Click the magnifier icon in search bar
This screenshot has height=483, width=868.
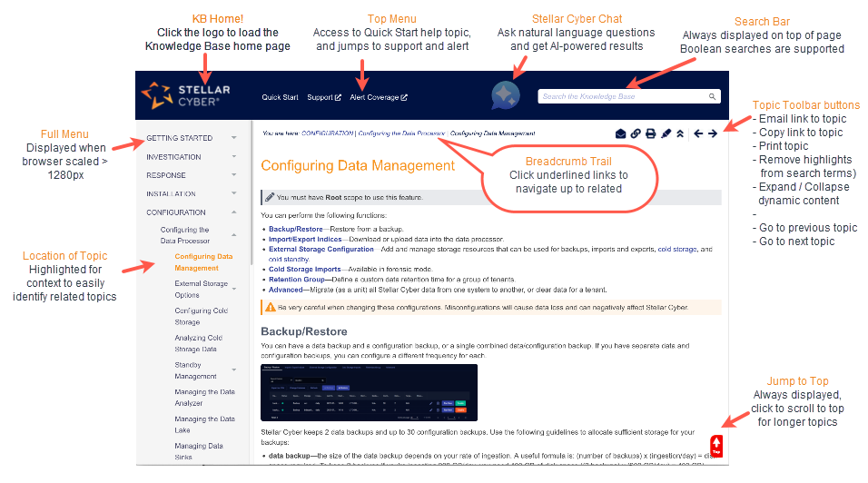coord(713,96)
